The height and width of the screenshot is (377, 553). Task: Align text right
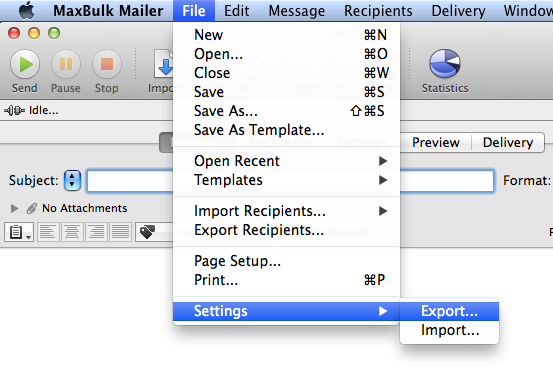pyautogui.click(x=96, y=232)
